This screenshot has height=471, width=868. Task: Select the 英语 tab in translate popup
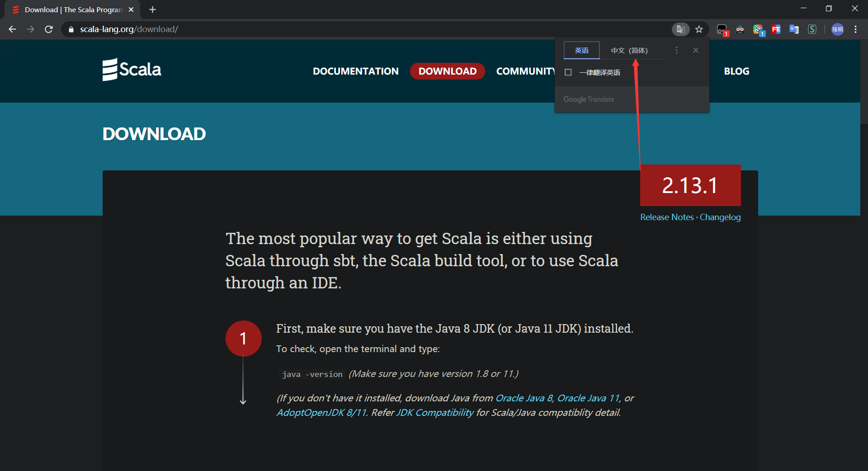[582, 50]
